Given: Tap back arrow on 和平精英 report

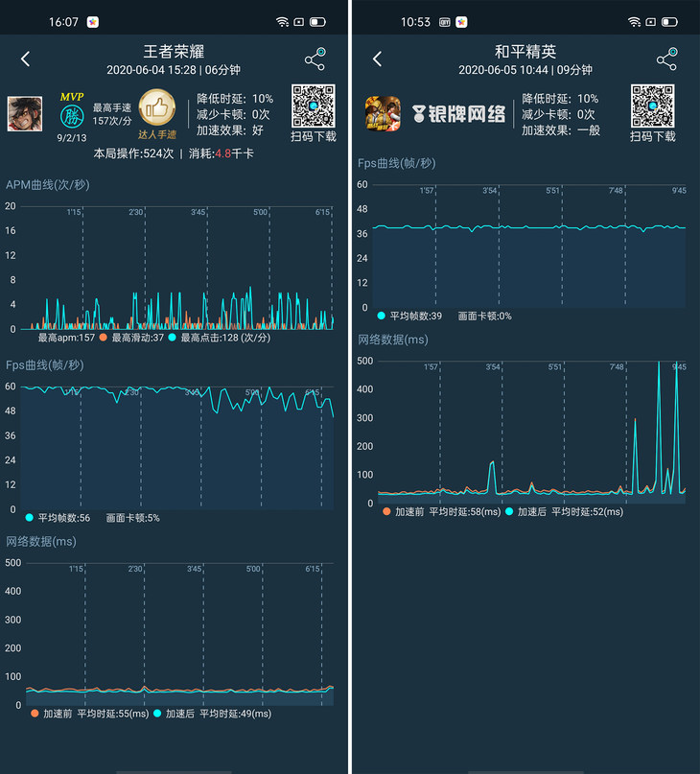Looking at the screenshot, I should [x=378, y=59].
